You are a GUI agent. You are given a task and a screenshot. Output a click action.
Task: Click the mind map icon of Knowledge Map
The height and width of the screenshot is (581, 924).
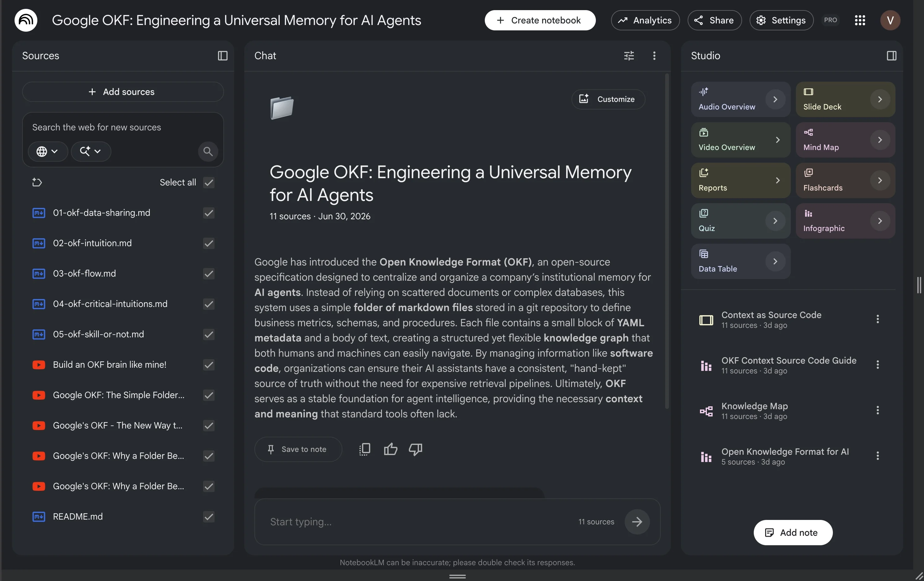point(706,411)
